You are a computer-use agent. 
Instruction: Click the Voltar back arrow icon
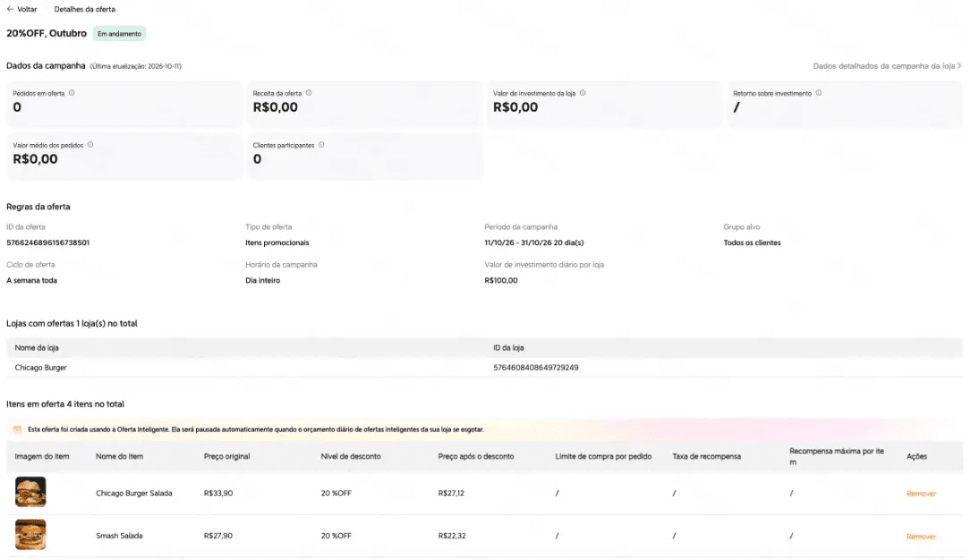(10, 9)
